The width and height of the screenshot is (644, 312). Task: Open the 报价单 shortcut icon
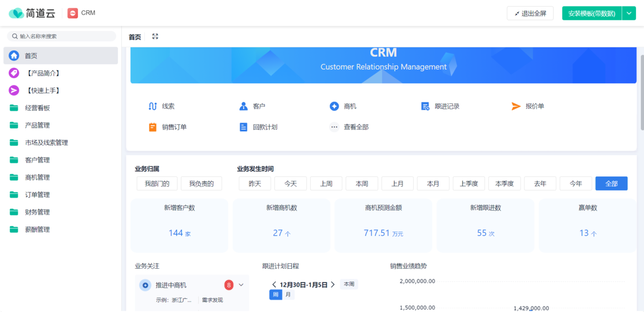[516, 106]
